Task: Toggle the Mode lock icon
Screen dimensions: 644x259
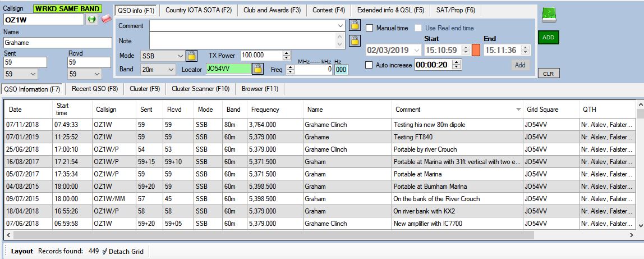Action: click(x=191, y=56)
